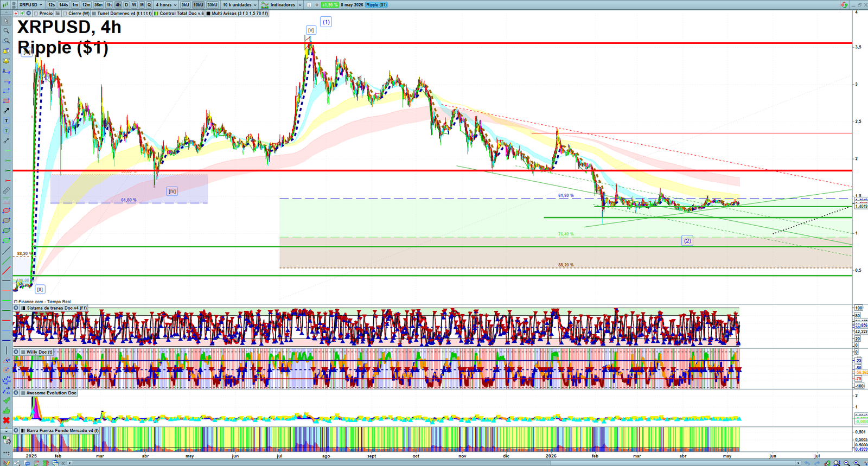Expand the double-chevron in bottom bar
This screenshot has height=466, width=868.
(x=63, y=463)
